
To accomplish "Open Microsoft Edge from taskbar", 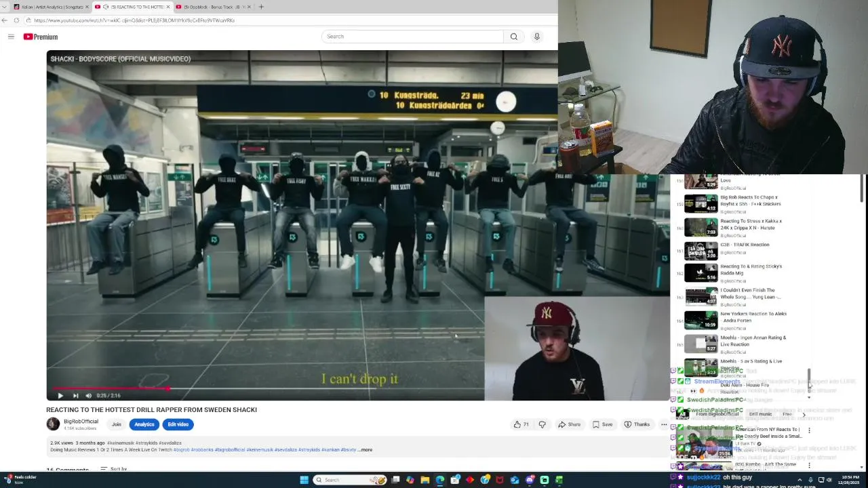I will [440, 480].
